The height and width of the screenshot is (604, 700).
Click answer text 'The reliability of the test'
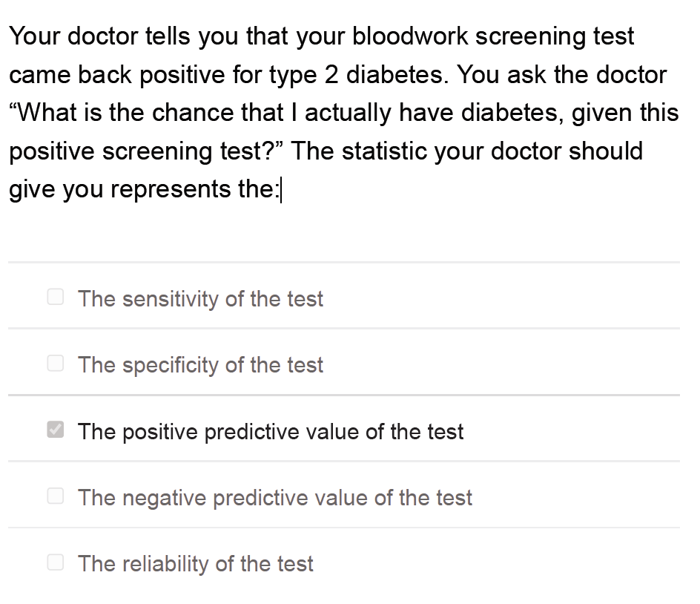[196, 564]
